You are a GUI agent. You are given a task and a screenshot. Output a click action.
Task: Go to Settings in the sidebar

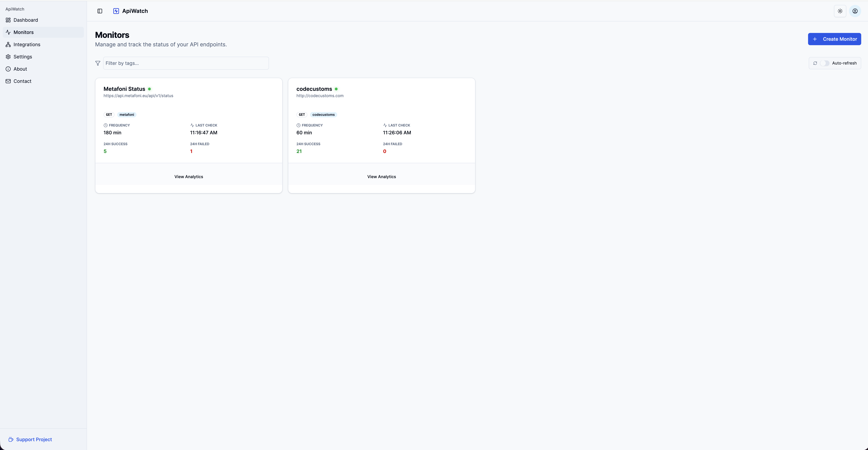click(x=23, y=57)
